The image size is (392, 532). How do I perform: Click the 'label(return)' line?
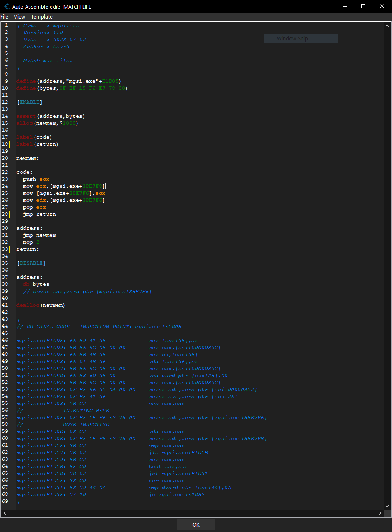[x=37, y=144]
